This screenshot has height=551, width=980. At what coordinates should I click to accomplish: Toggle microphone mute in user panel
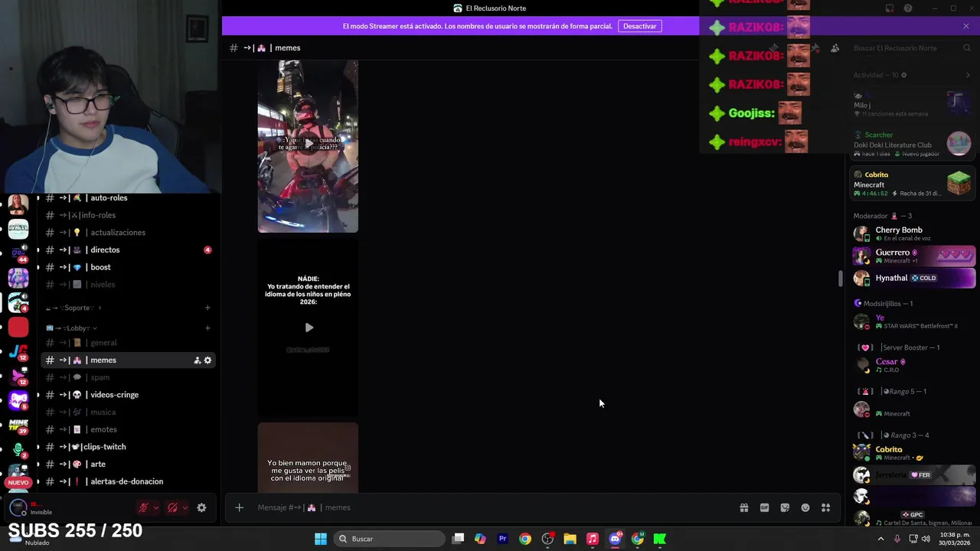[142, 507]
